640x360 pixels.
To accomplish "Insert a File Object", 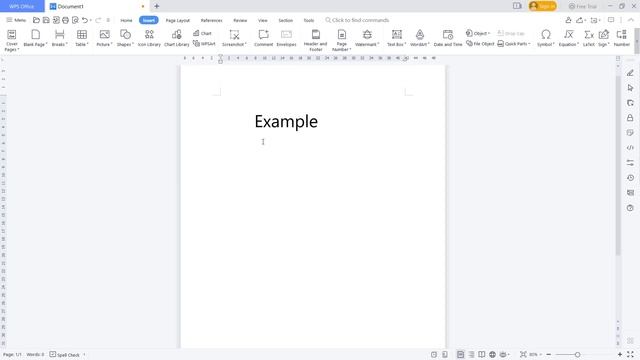I will pyautogui.click(x=480, y=43).
